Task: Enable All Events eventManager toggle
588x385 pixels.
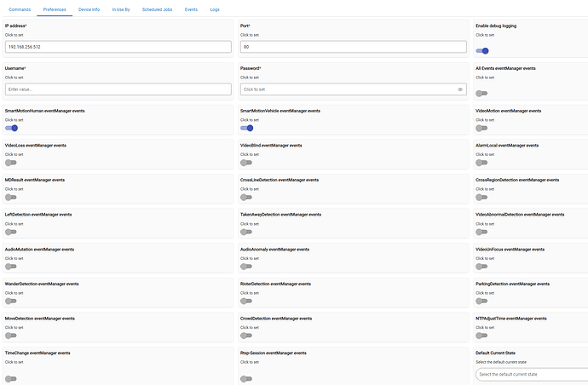Action: pyautogui.click(x=482, y=94)
